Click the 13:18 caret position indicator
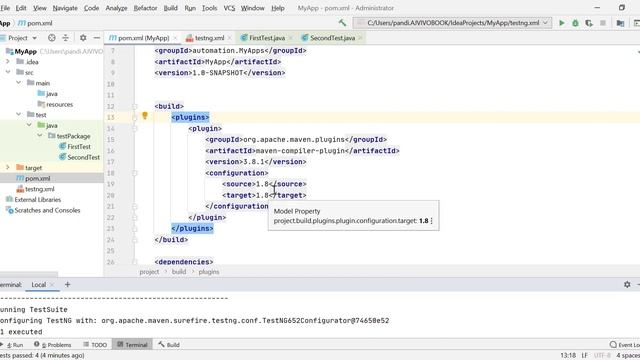 pos(568,355)
